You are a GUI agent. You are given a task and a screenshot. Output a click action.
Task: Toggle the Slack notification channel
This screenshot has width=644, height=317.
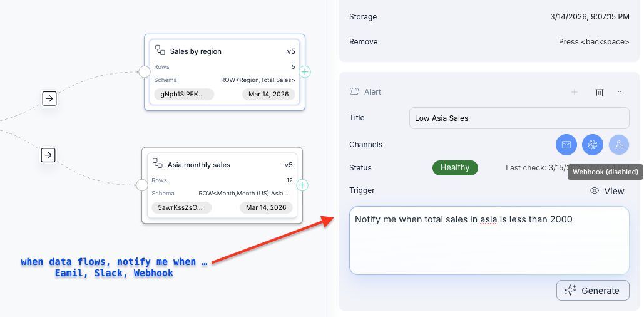(x=593, y=145)
